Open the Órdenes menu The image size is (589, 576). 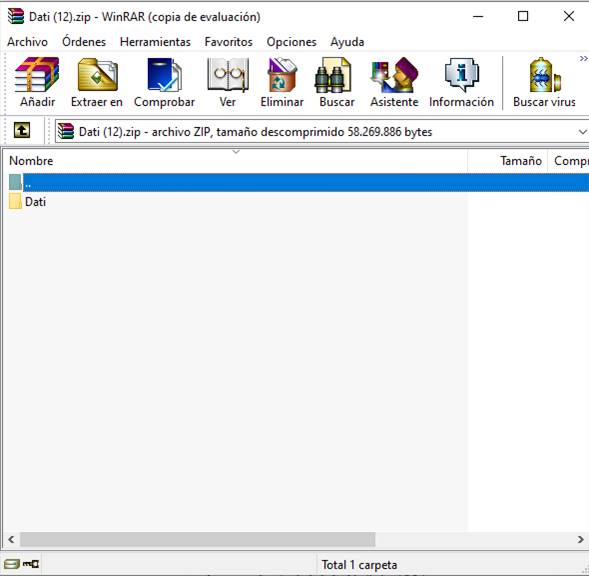tap(84, 41)
